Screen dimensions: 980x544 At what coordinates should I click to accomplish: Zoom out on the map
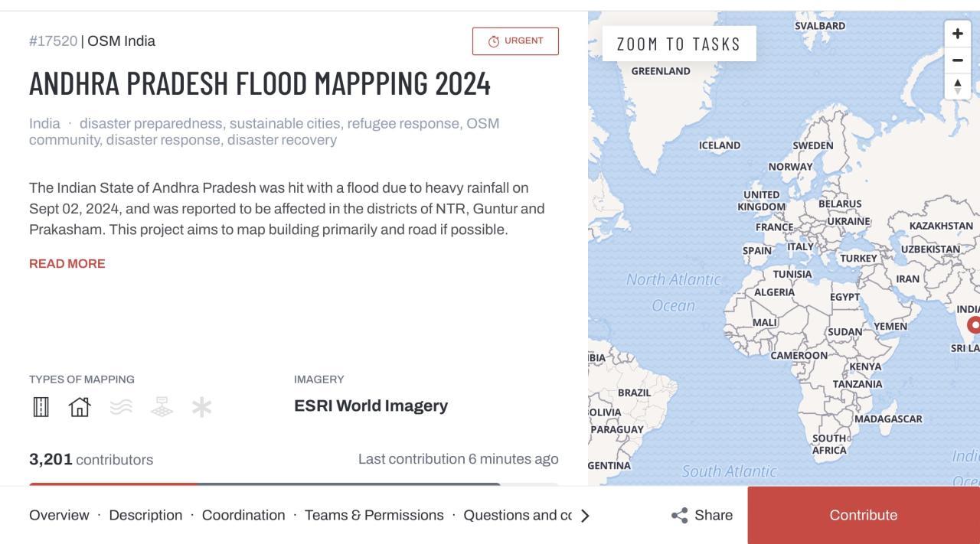pyautogui.click(x=957, y=60)
